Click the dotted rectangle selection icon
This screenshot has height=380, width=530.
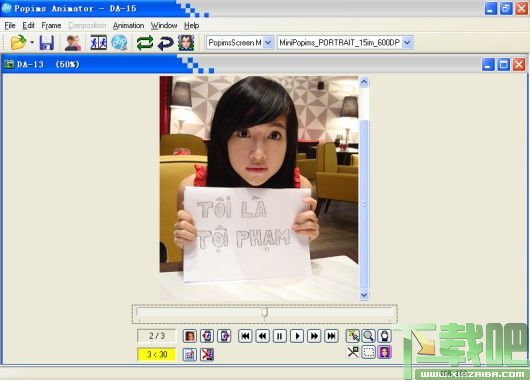(368, 352)
